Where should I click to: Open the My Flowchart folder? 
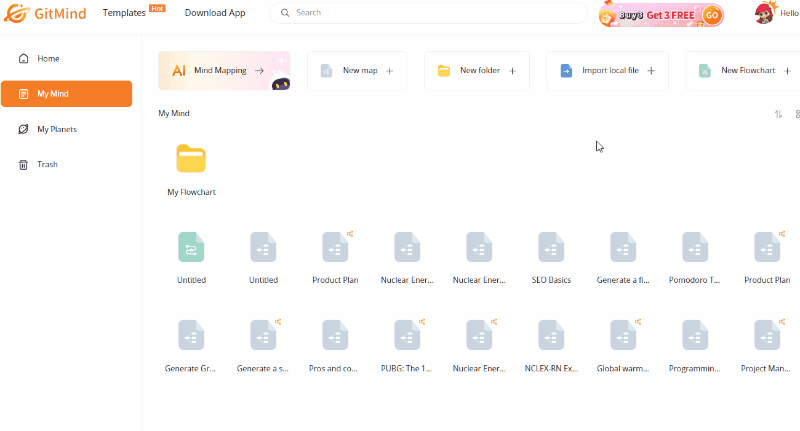tap(191, 160)
